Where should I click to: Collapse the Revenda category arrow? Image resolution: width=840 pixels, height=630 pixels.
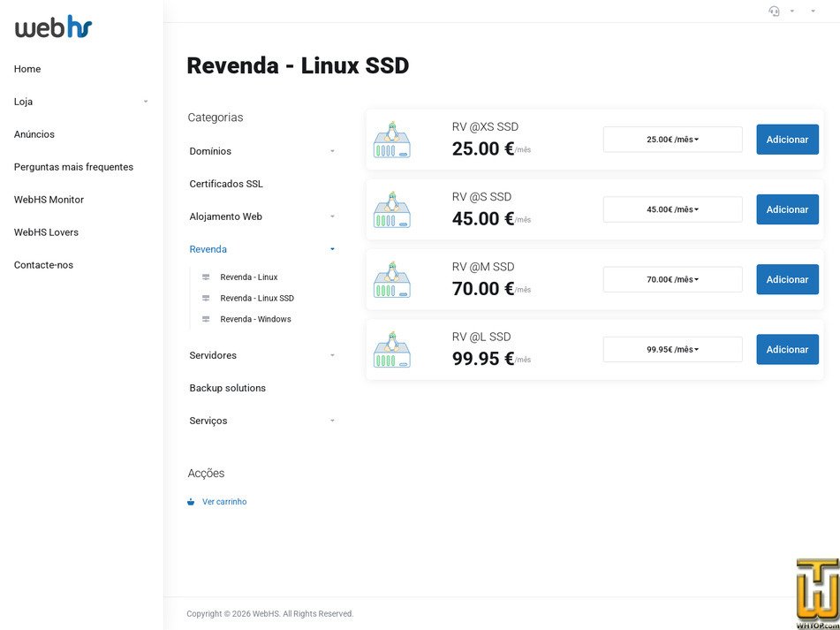point(332,249)
